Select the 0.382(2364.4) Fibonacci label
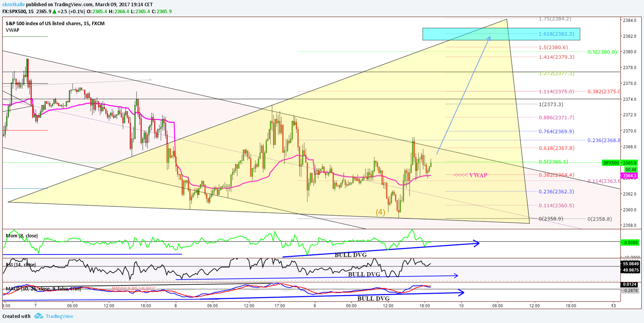The width and height of the screenshot is (644, 323). pyautogui.click(x=556, y=175)
